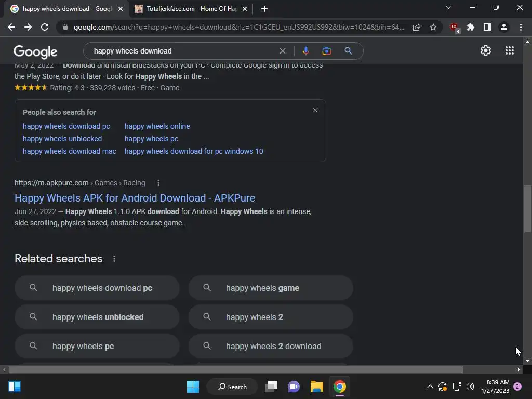Open happy wheels download for pc windows 10

194,151
